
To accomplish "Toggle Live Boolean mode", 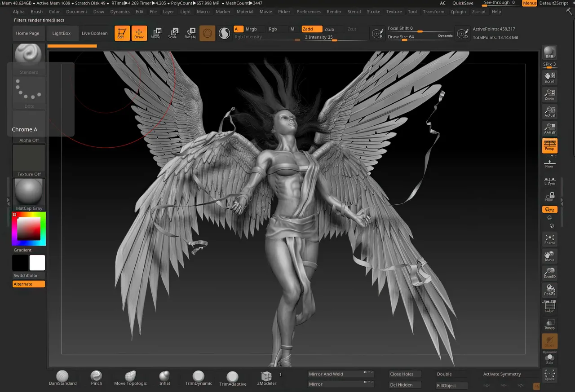I will click(x=94, y=33).
